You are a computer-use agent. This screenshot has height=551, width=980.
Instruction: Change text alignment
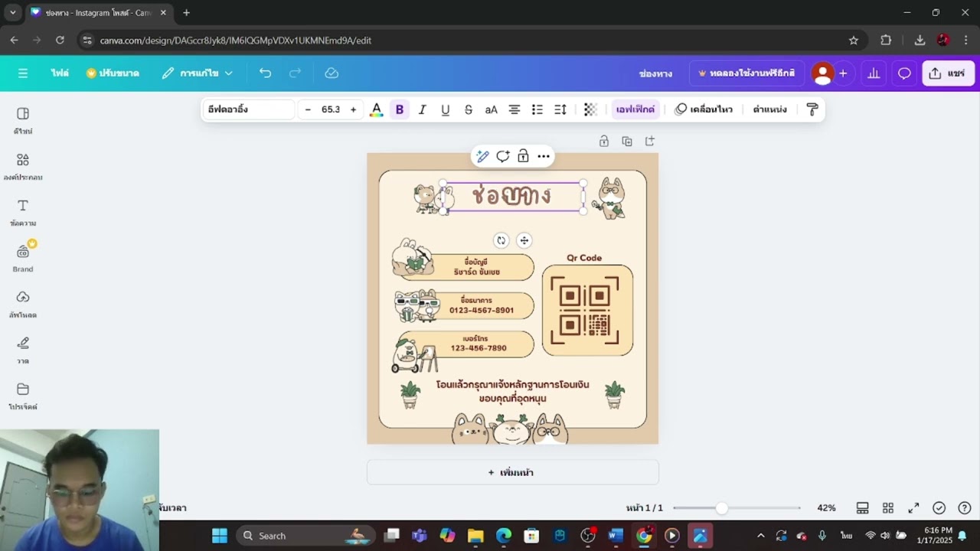pyautogui.click(x=514, y=109)
